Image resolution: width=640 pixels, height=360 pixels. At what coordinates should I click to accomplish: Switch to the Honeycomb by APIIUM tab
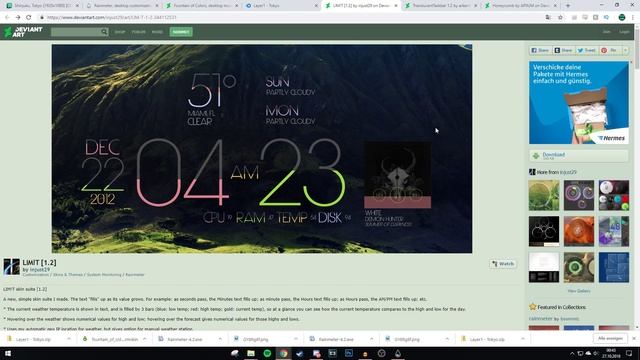[x=520, y=6]
